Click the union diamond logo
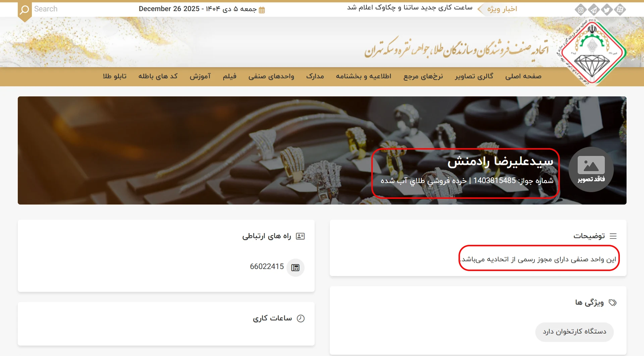 point(592,52)
